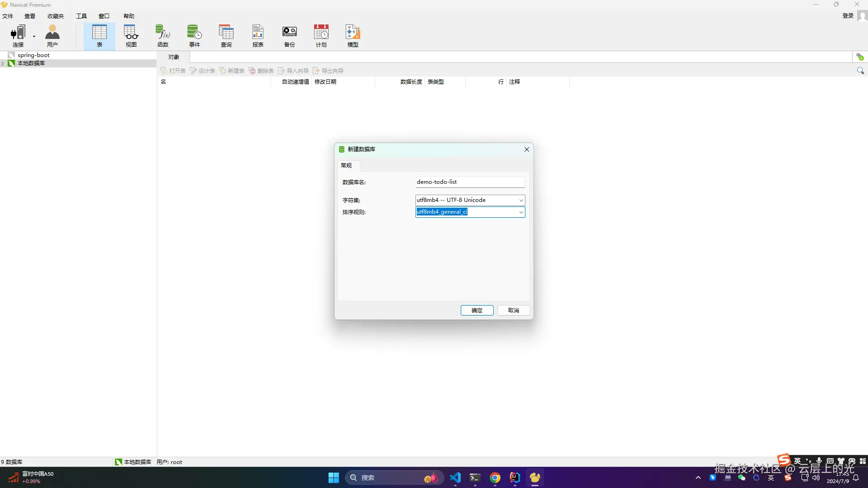Viewport: 868px width, 488px height.
Task: Click the 删除表 (Delete Table) button
Action: (x=261, y=71)
